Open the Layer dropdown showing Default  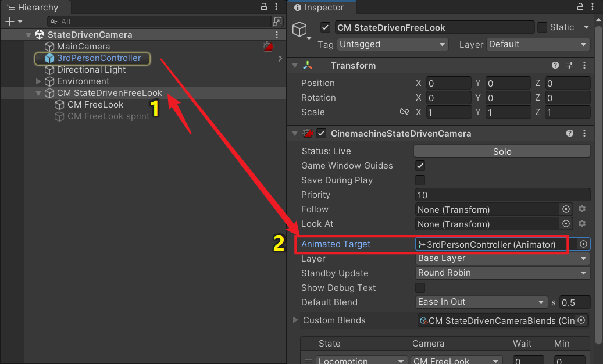pos(538,45)
